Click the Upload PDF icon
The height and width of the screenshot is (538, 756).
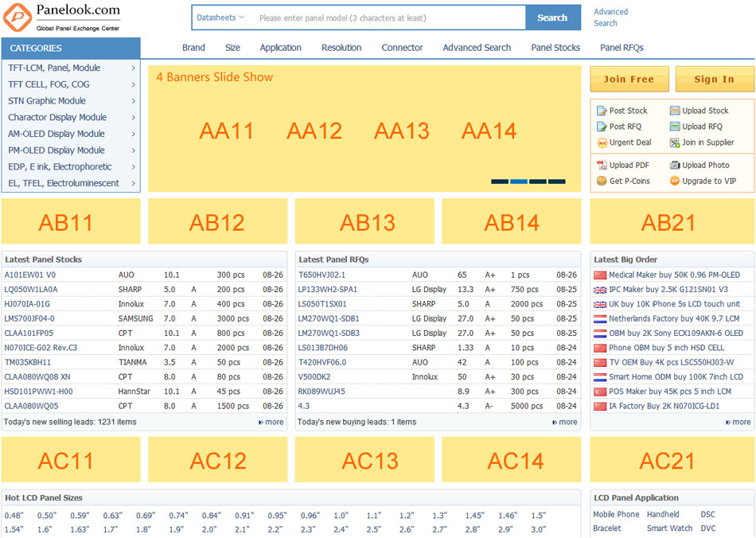coord(602,165)
